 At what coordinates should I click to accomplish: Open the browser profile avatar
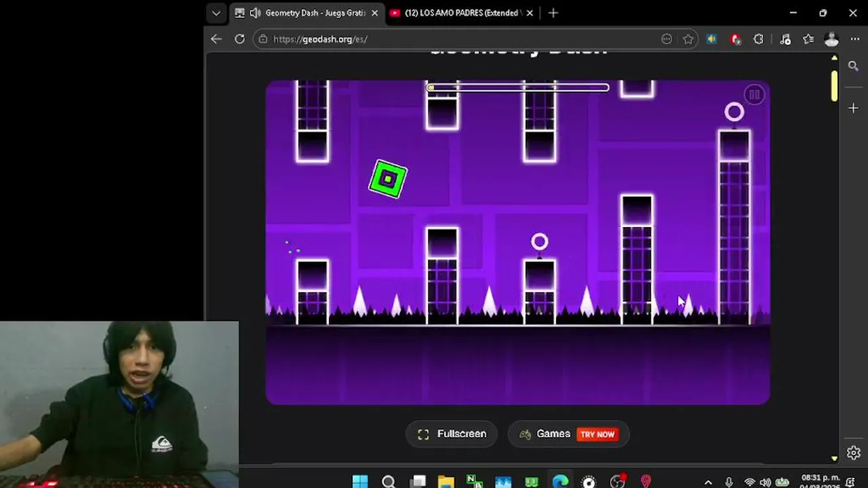click(832, 39)
